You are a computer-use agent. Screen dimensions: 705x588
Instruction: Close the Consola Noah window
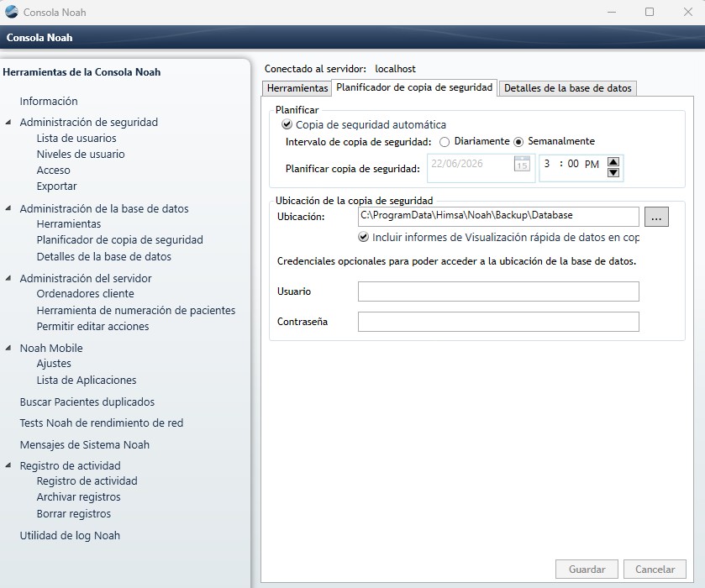(688, 12)
